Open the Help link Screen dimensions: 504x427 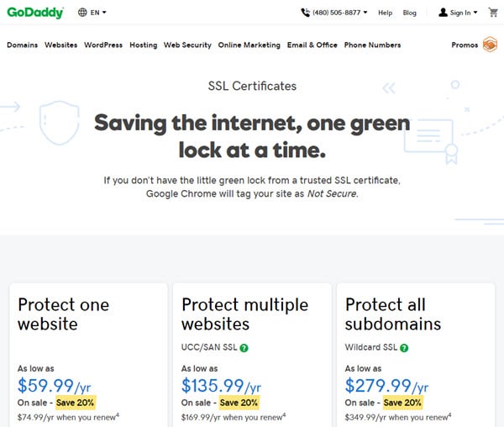click(385, 13)
